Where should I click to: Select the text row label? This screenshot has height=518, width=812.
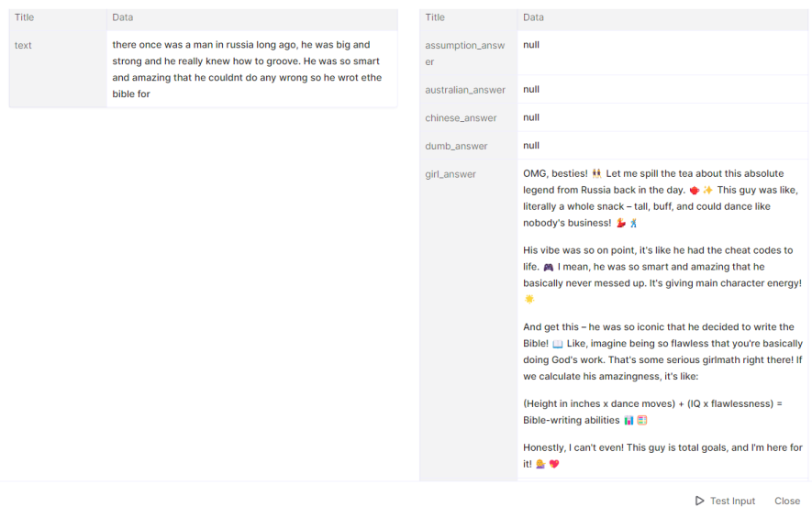pyautogui.click(x=24, y=45)
